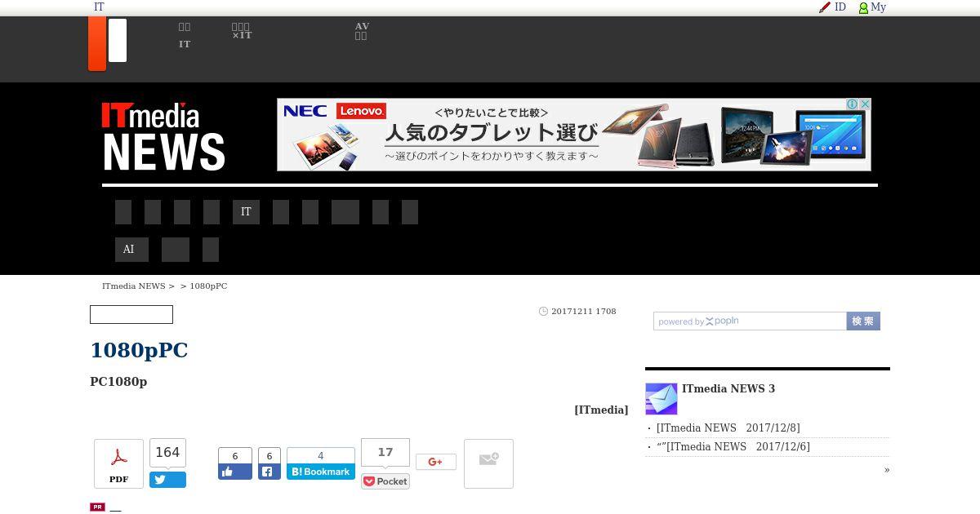This screenshot has width=980, height=514.
Task: Click the clock icon beside the date
Action: (543, 312)
